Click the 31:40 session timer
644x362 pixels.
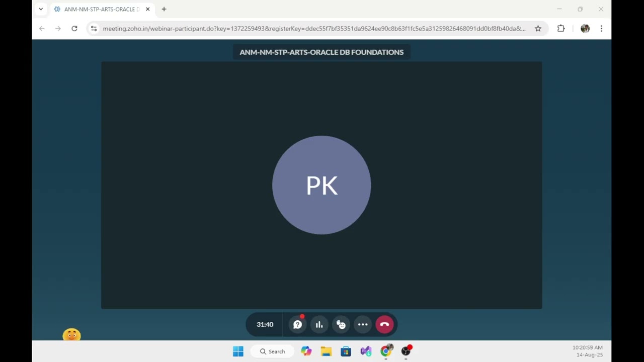tap(265, 324)
